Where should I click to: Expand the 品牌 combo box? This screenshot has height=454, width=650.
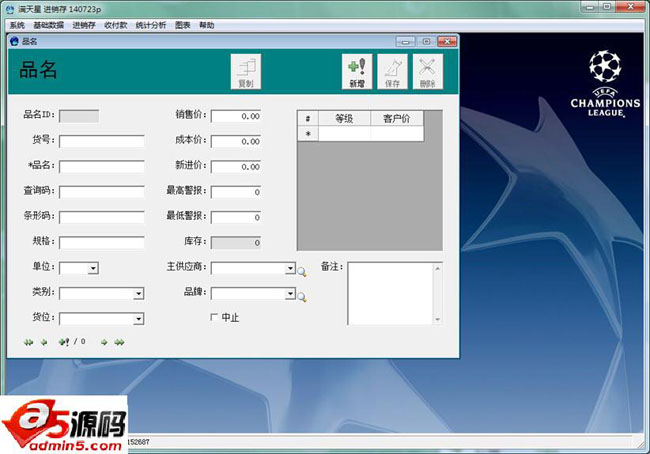[290, 294]
